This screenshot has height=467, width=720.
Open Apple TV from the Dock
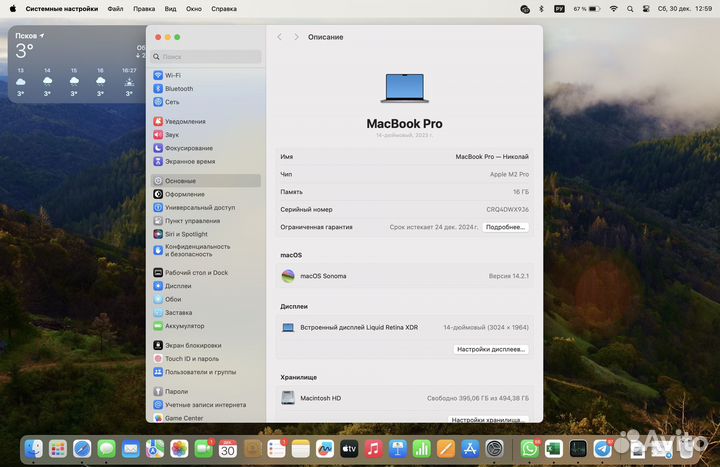(x=349, y=449)
